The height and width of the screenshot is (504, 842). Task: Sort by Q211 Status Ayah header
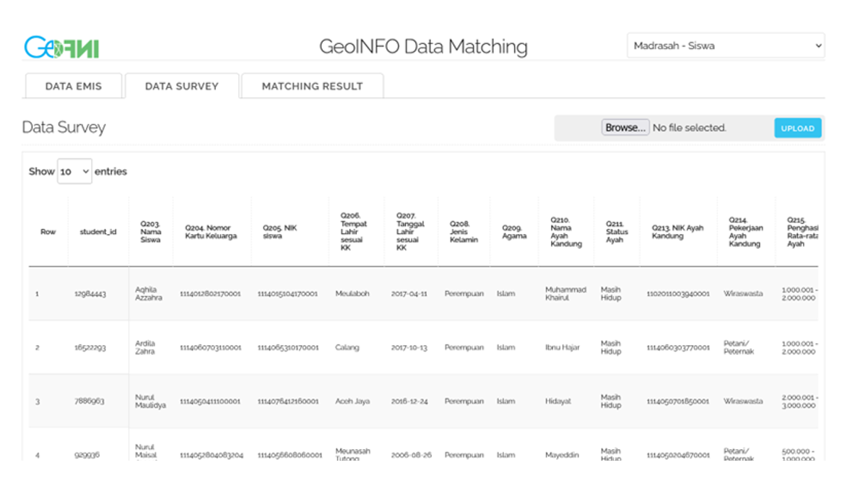(x=617, y=232)
